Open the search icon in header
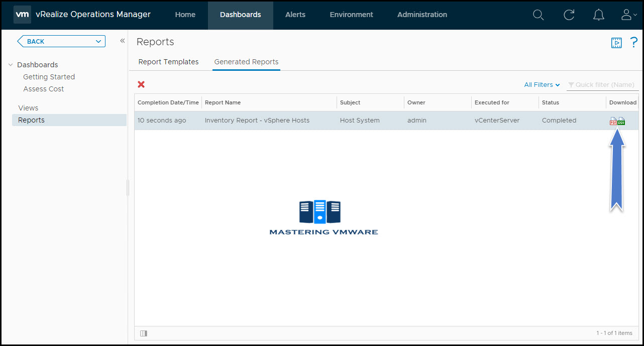 pos(538,15)
